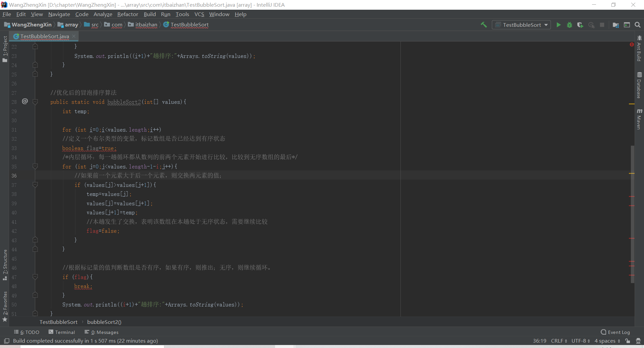
Task: Open the Code menu
Action: (82, 14)
